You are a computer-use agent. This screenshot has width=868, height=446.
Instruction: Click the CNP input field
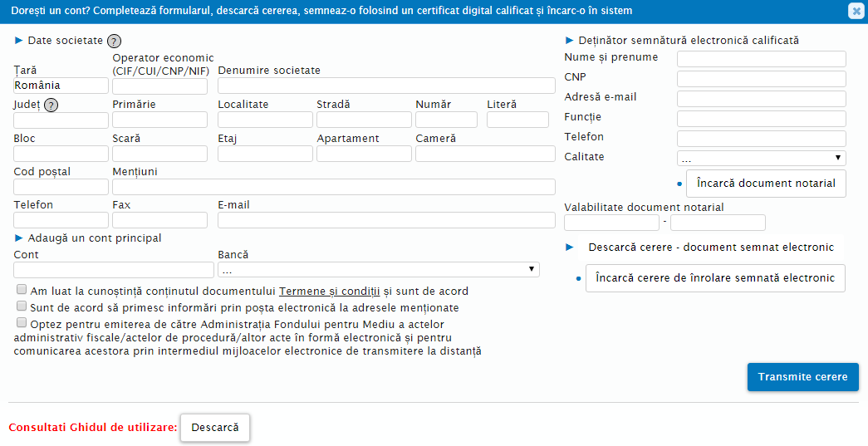pyautogui.click(x=761, y=79)
